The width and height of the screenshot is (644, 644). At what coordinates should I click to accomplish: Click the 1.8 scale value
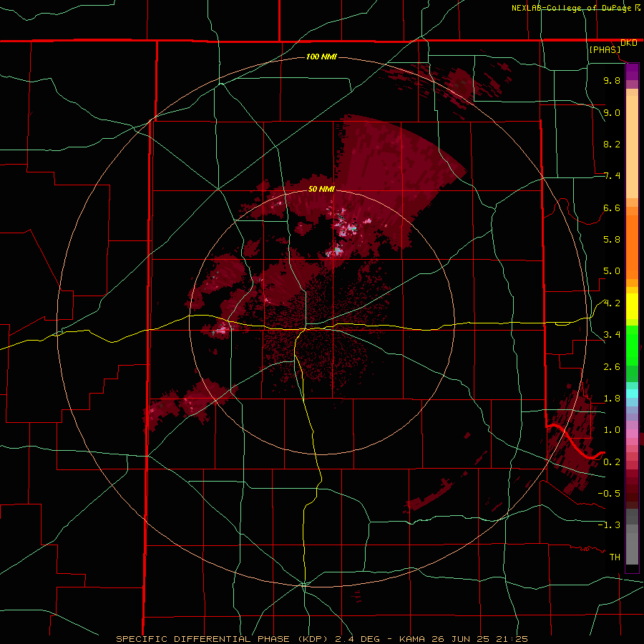(x=612, y=399)
